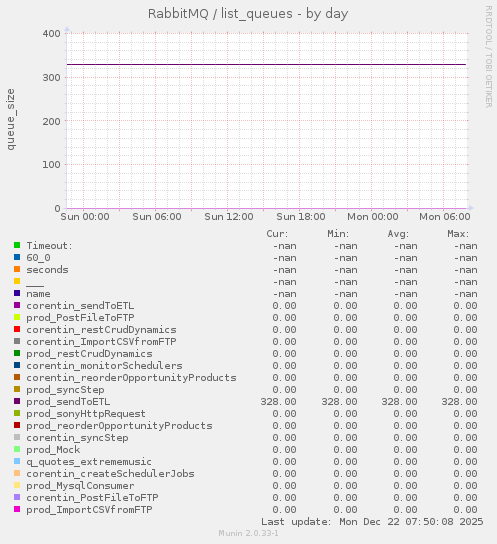Click the orange seconds legend swatch
The height and width of the screenshot is (544, 497).
(17, 269)
